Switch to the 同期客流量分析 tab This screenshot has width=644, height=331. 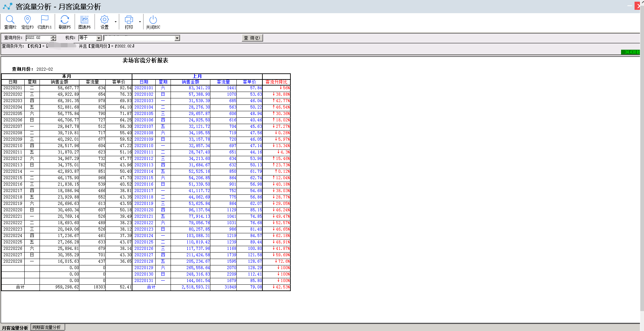47,327
